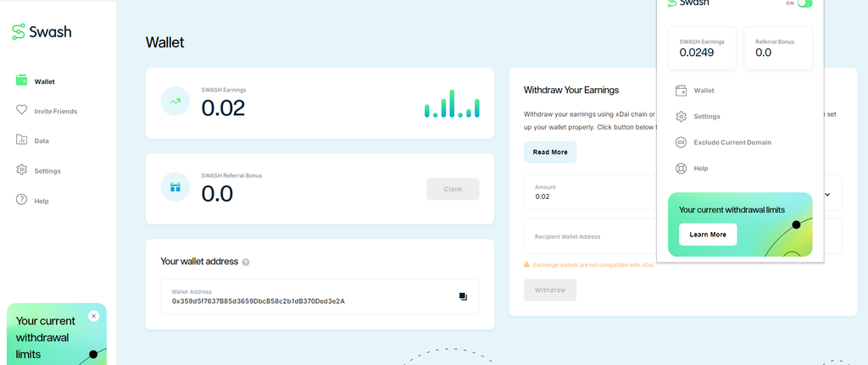Click the Recipient Wallet Address field
Viewport: 868px width, 365px height.
(x=590, y=236)
